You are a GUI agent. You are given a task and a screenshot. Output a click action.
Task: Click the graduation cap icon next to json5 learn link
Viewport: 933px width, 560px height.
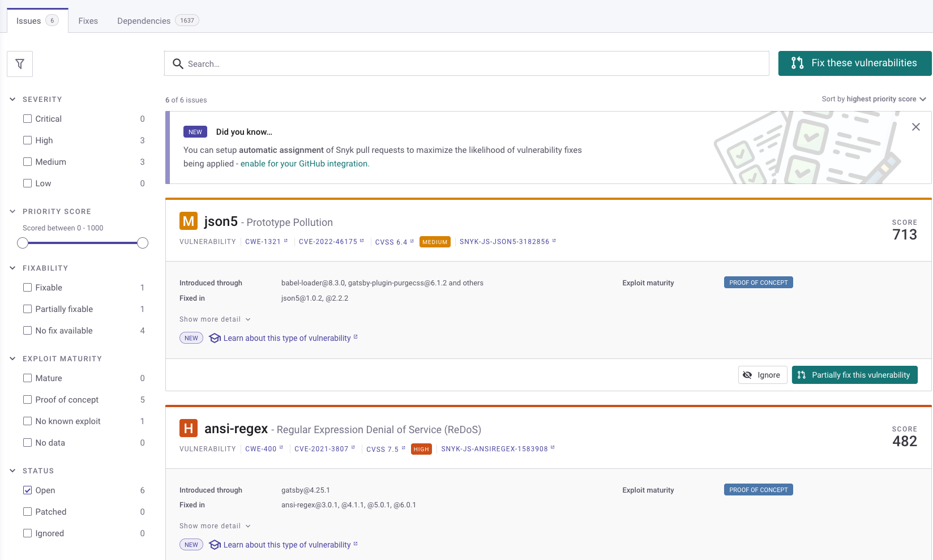215,337
